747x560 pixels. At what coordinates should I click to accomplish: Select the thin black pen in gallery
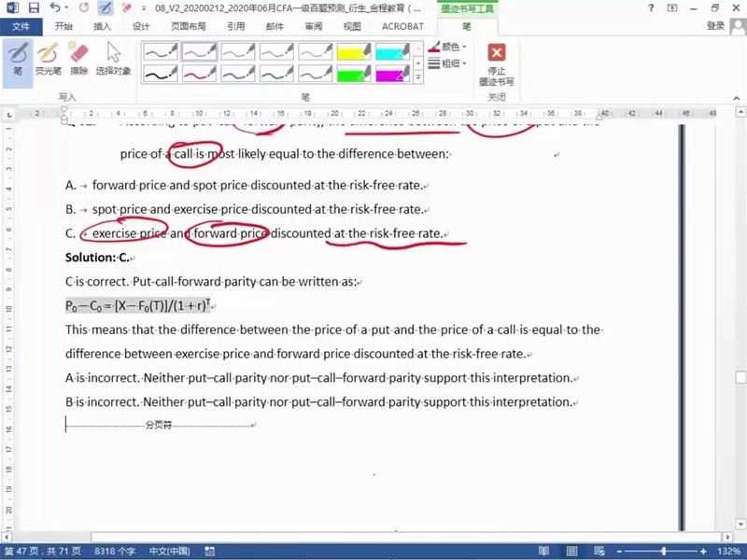[x=161, y=51]
